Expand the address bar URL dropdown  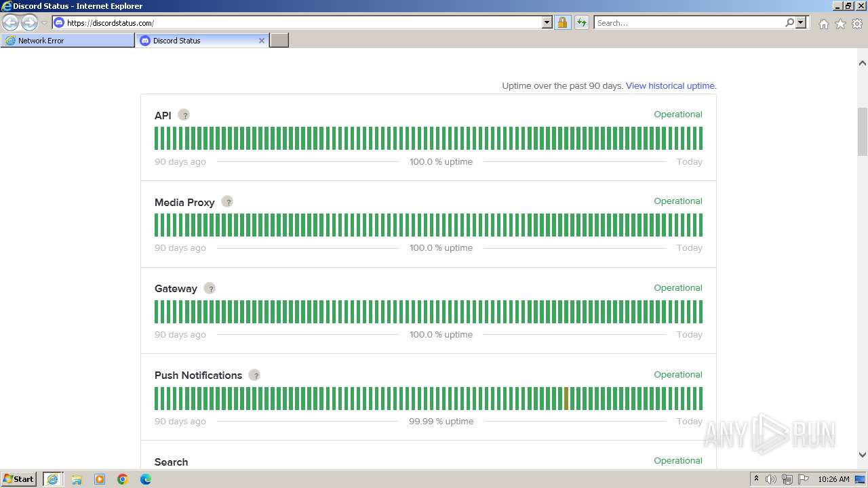[547, 22]
